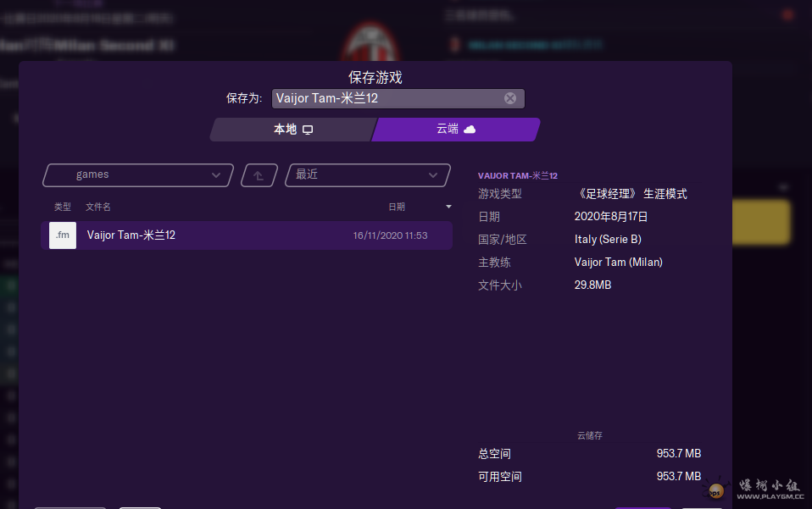Viewport: 812px width, 509px height.
Task: Switch to the 本地 local storage tab
Action: [x=293, y=130]
